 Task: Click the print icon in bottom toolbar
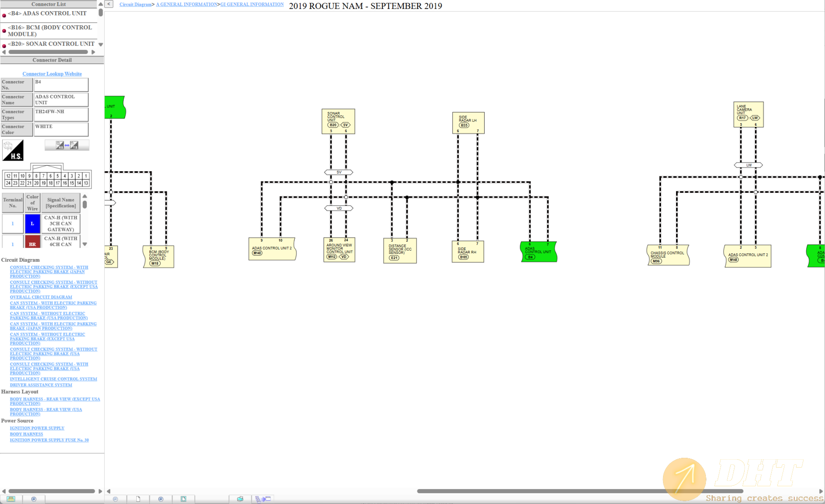[240, 499]
